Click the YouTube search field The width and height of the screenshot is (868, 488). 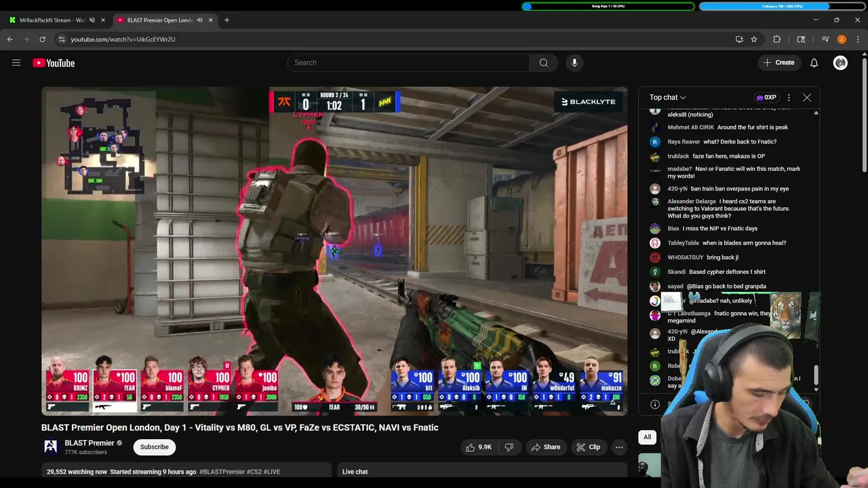pos(409,62)
